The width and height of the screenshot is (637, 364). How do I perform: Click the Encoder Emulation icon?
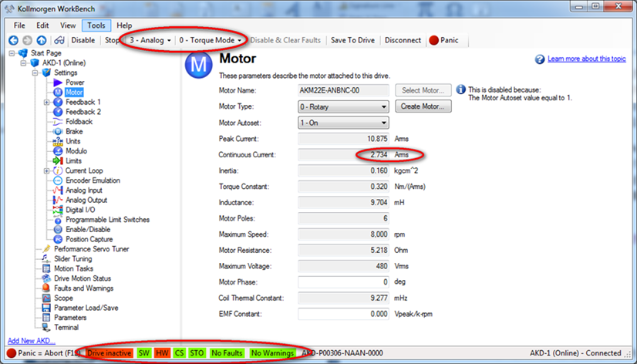[58, 180]
